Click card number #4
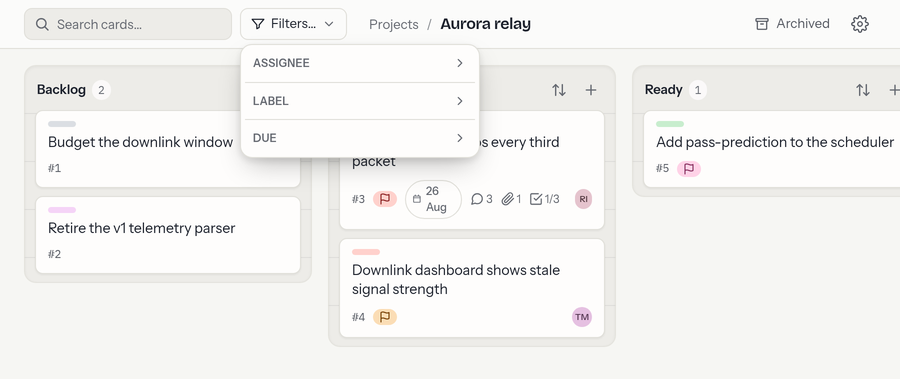 coord(358,317)
